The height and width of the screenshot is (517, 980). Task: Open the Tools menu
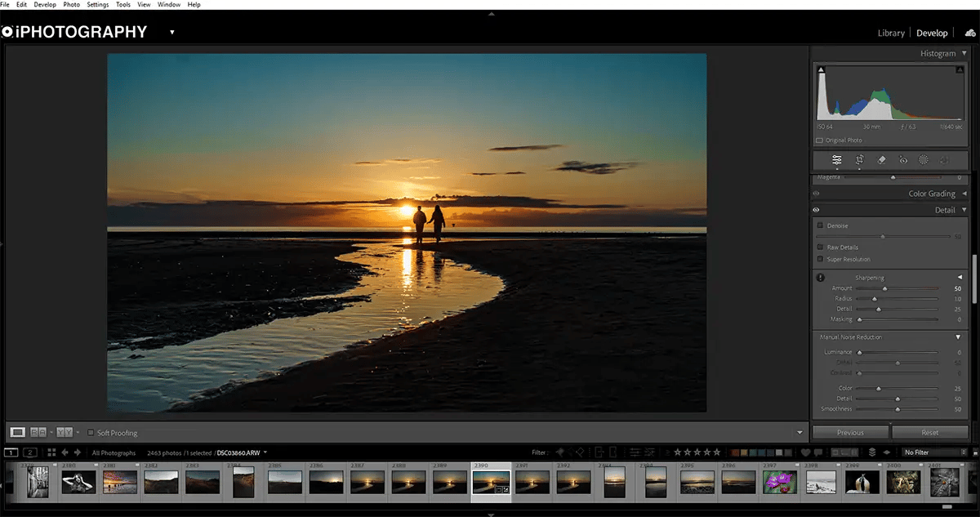click(123, 5)
